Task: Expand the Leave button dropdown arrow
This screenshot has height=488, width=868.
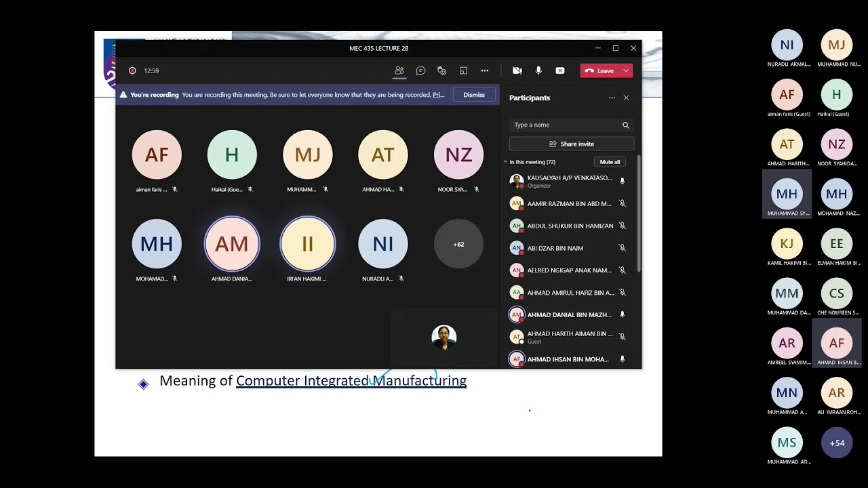Action: coord(626,70)
